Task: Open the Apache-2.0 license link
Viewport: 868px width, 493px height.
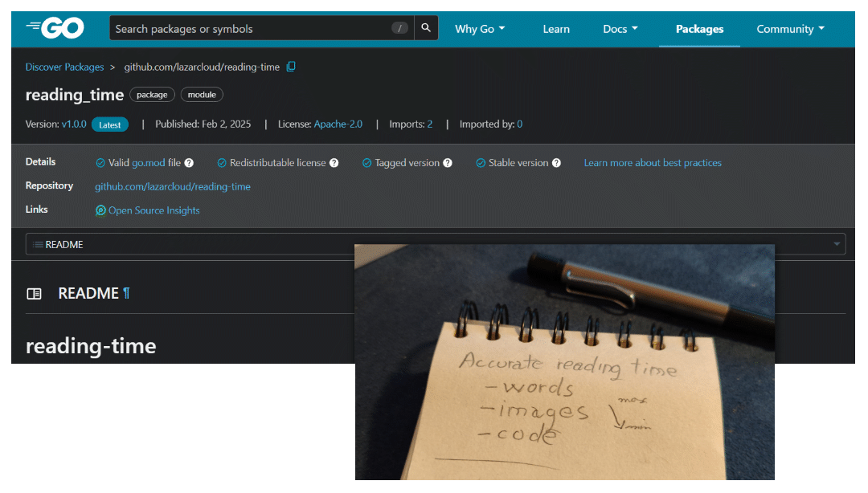Action: click(x=338, y=124)
